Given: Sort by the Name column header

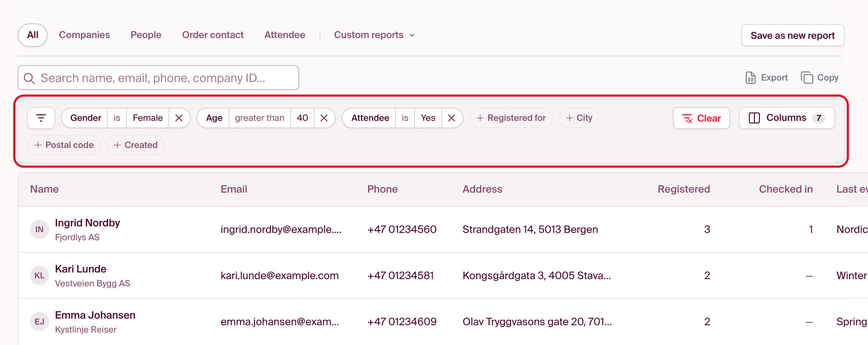Looking at the screenshot, I should pyautogui.click(x=44, y=189).
